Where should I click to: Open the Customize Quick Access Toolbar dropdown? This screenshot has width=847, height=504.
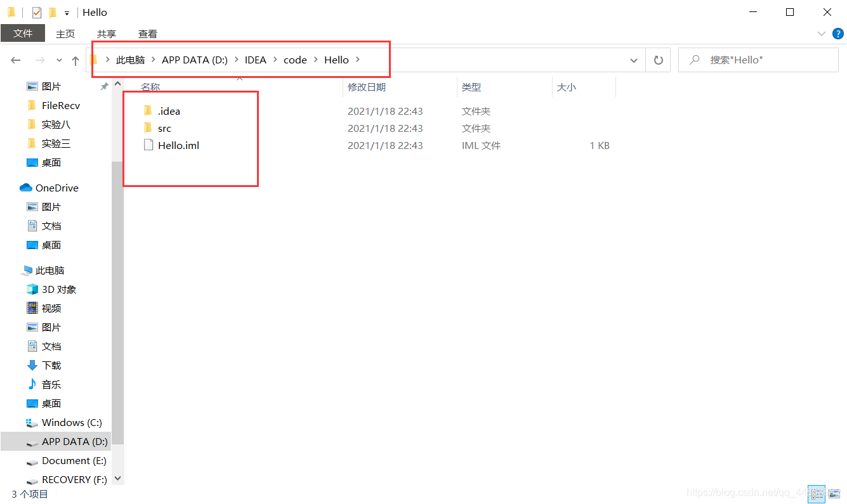click(67, 13)
